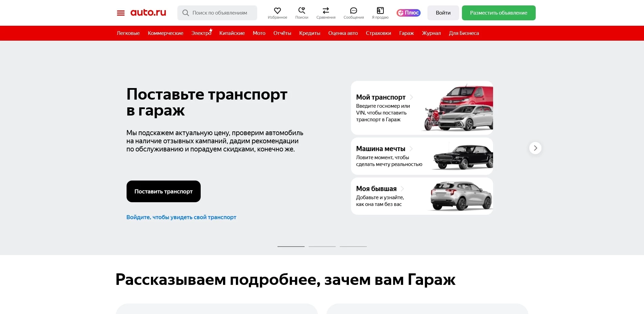This screenshot has height=314, width=644.
Task: Click the Я продаю icon
Action: click(x=380, y=10)
